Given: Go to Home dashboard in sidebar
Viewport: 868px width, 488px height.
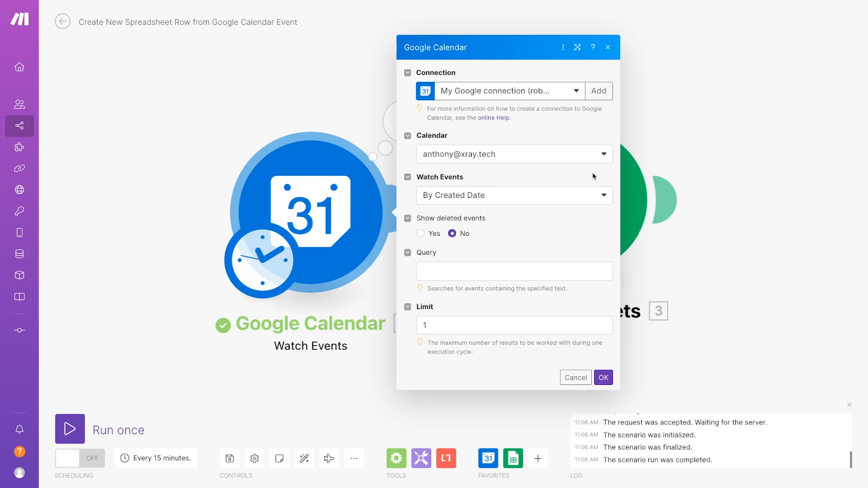Looking at the screenshot, I should tap(20, 67).
